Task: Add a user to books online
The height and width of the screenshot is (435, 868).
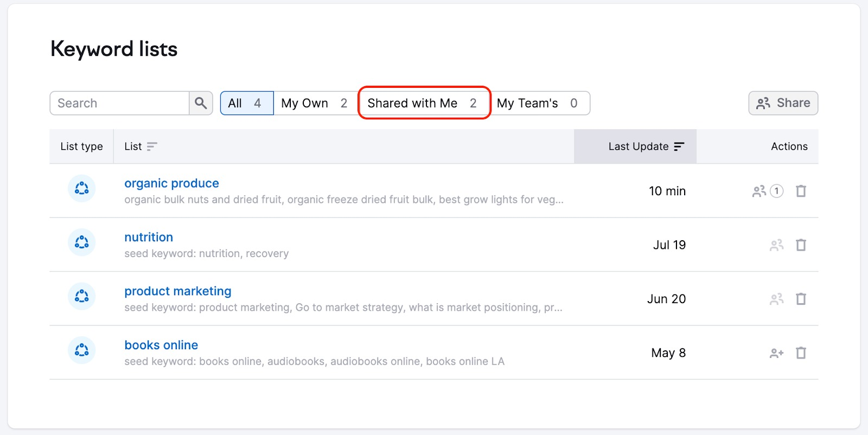Action: coord(776,353)
